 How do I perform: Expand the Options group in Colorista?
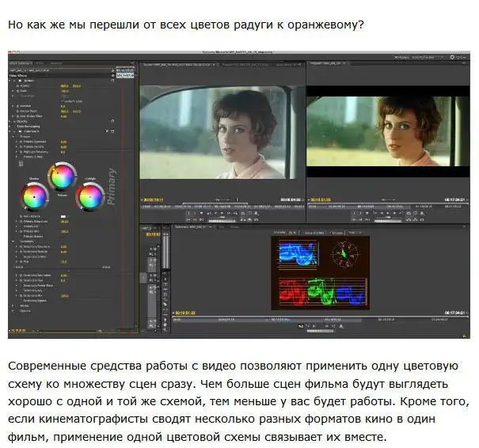[14, 310]
